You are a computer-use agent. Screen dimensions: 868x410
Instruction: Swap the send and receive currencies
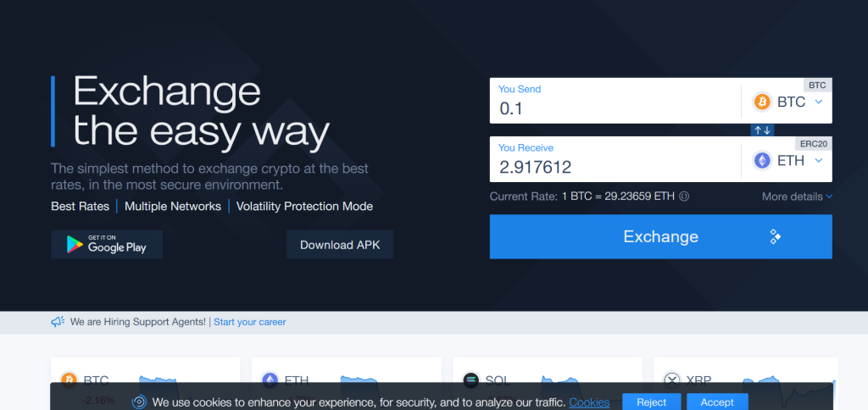coord(762,130)
